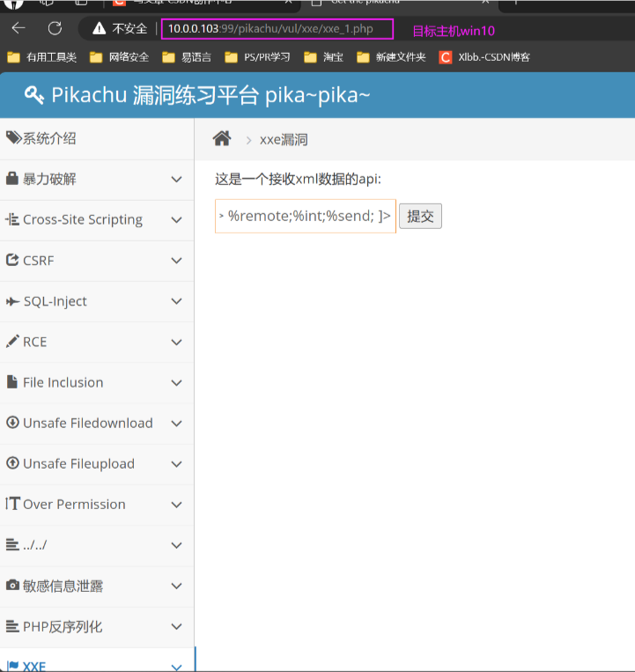Expand the ../../ menu chevron
This screenshot has width=635, height=672.
(176, 545)
